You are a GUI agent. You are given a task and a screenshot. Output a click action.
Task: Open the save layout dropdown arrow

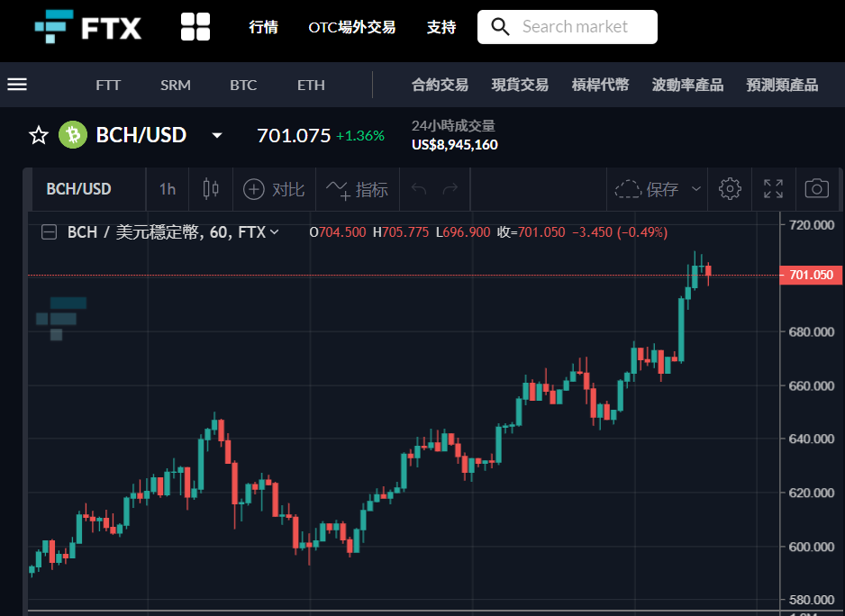(696, 189)
